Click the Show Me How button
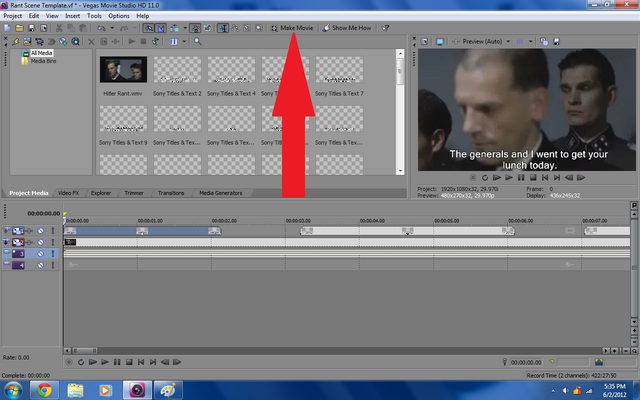640x400 pixels. point(347,28)
